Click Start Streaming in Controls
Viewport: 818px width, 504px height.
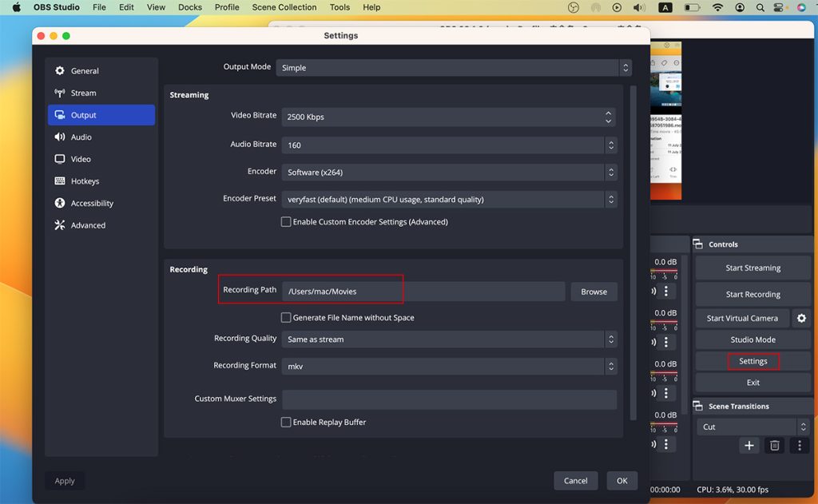click(x=752, y=268)
